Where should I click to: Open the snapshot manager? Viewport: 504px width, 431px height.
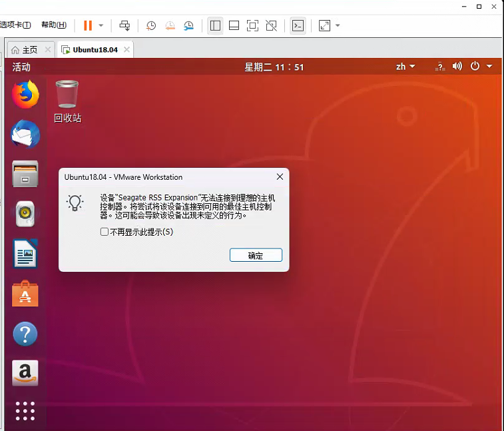point(188,25)
